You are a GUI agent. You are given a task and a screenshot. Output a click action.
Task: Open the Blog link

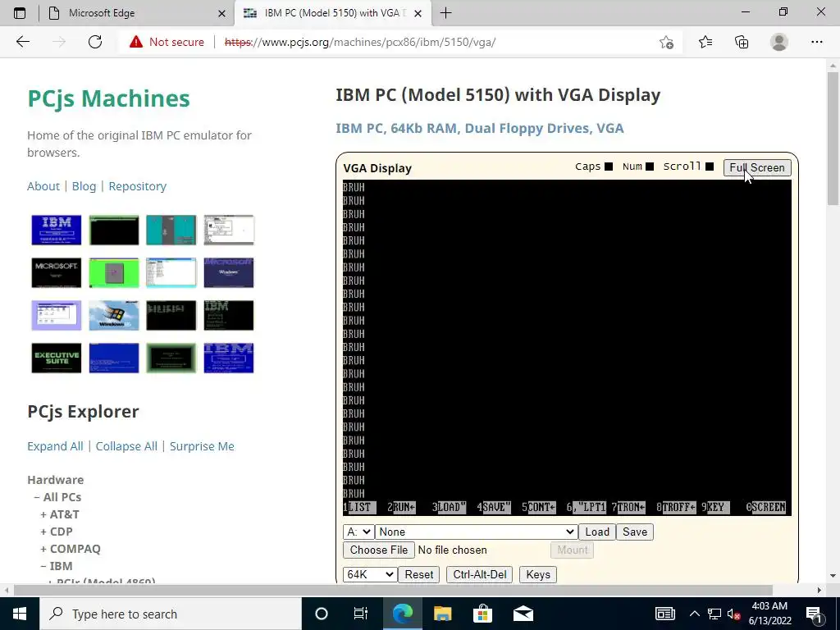(x=84, y=186)
